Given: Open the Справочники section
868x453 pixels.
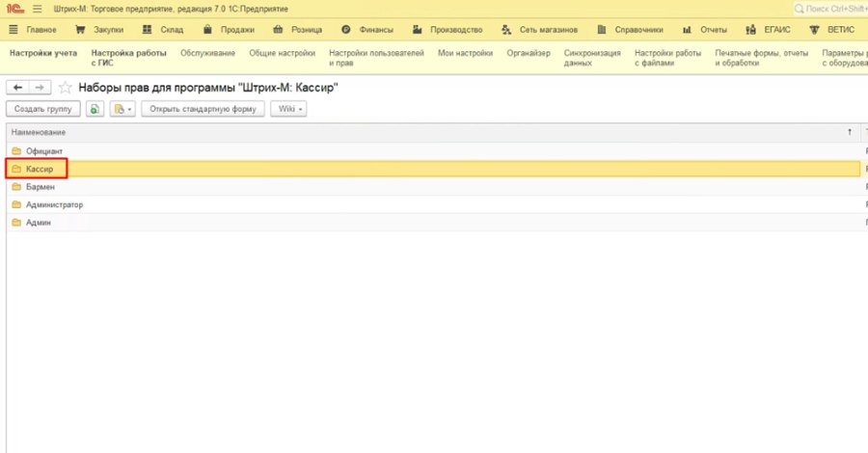Looking at the screenshot, I should point(638,29).
